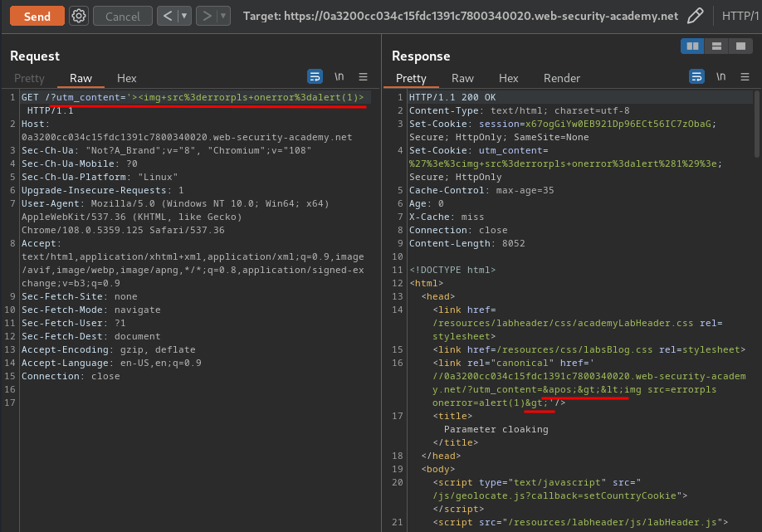Go forward to next request arrow
Viewport: 762px width, 532px height.
207,16
